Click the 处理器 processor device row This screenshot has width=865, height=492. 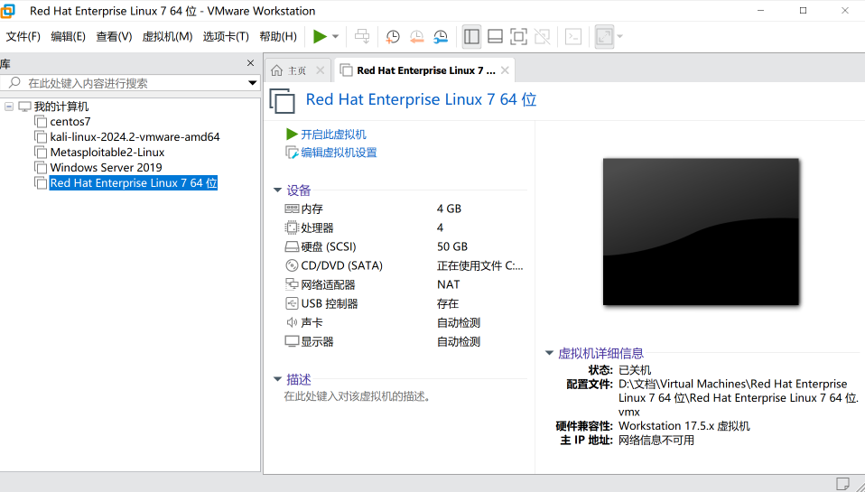point(404,228)
